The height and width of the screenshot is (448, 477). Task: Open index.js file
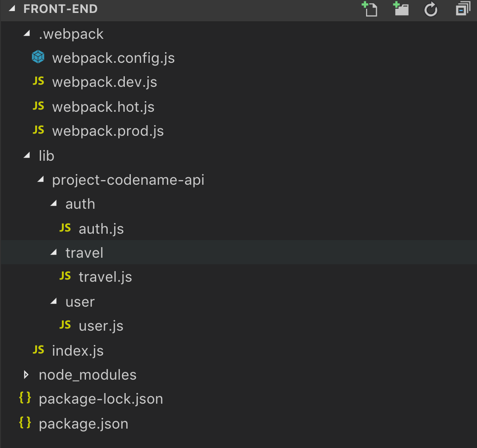click(x=78, y=351)
